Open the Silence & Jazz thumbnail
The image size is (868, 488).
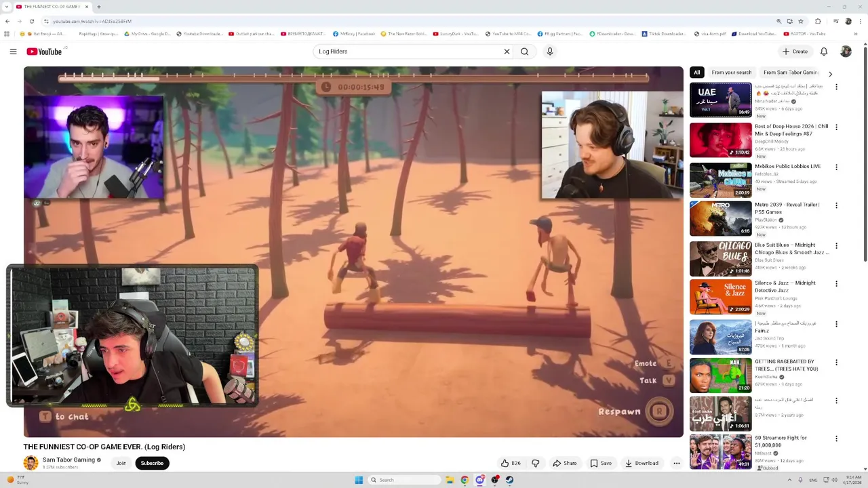720,296
